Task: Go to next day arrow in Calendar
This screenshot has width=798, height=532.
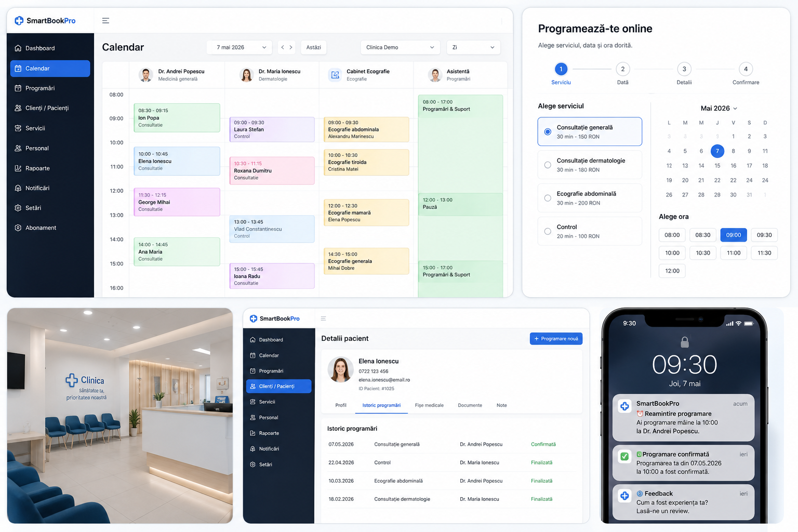Action: point(291,47)
